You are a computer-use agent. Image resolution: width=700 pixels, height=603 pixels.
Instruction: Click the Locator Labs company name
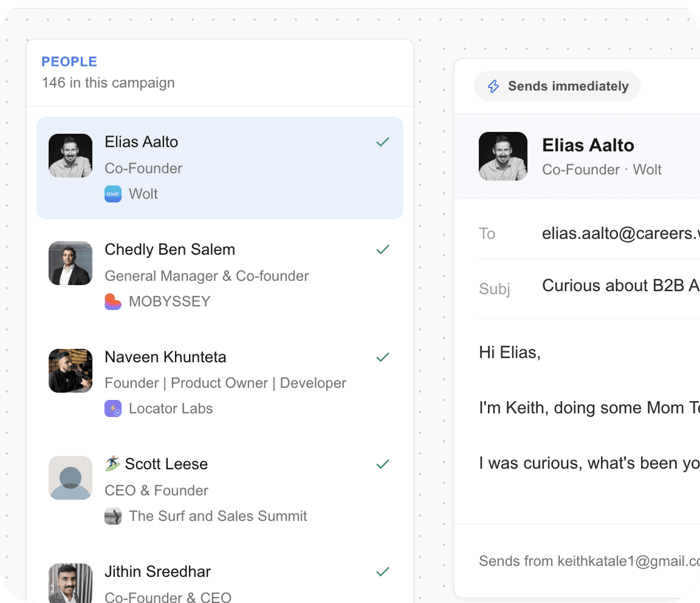pyautogui.click(x=171, y=408)
